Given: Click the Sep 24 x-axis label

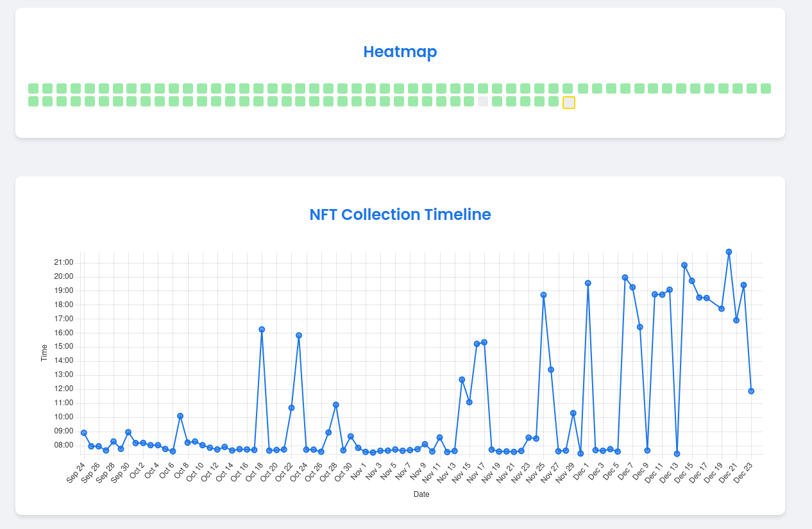Looking at the screenshot, I should tap(76, 473).
